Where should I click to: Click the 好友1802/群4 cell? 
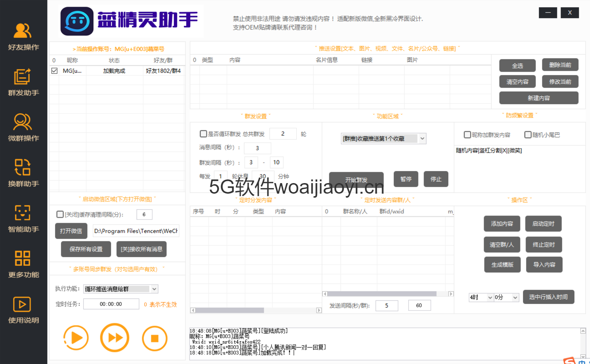pyautogui.click(x=163, y=71)
